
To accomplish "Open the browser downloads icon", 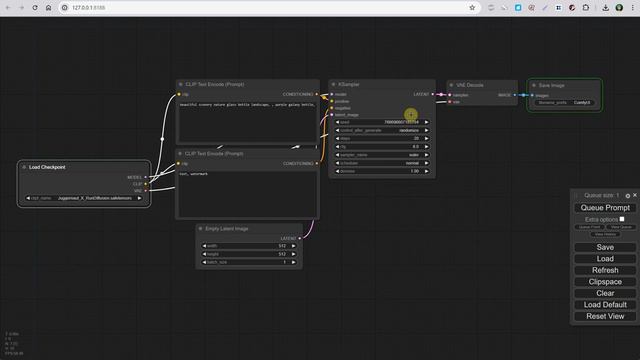I will [x=605, y=8].
